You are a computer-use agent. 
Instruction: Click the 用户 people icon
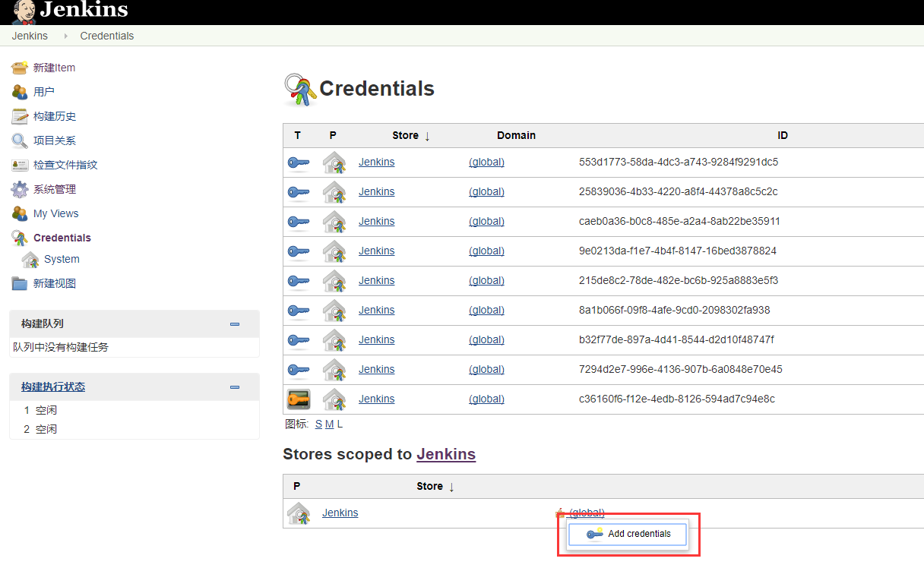coord(20,92)
